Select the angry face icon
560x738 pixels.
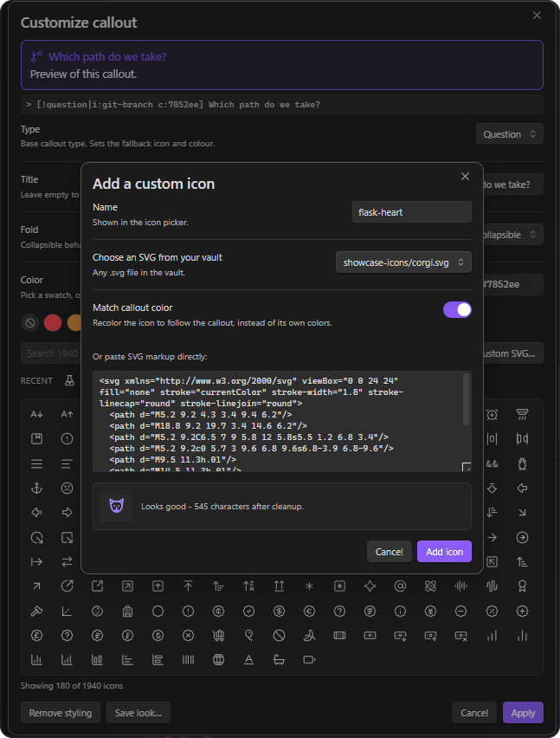(67, 488)
